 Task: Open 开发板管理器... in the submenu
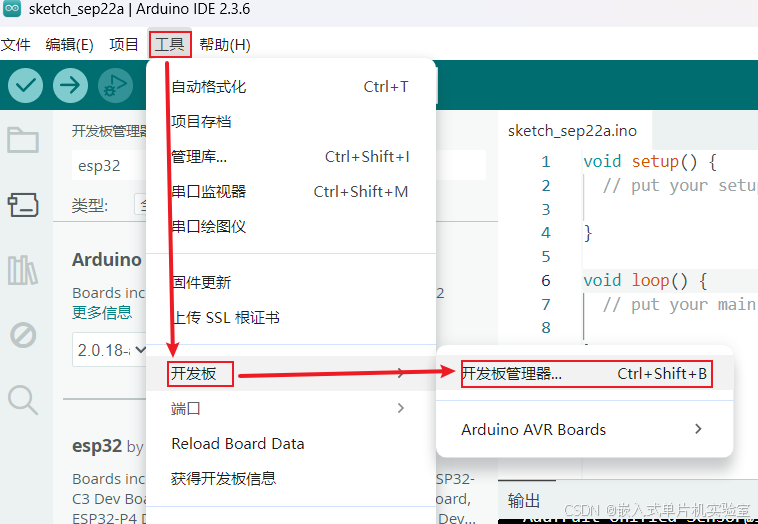[584, 374]
